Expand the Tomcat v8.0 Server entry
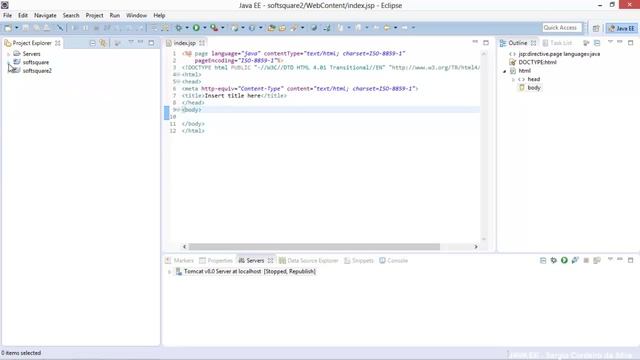Screen dimensions: 640x360 (x=169, y=271)
